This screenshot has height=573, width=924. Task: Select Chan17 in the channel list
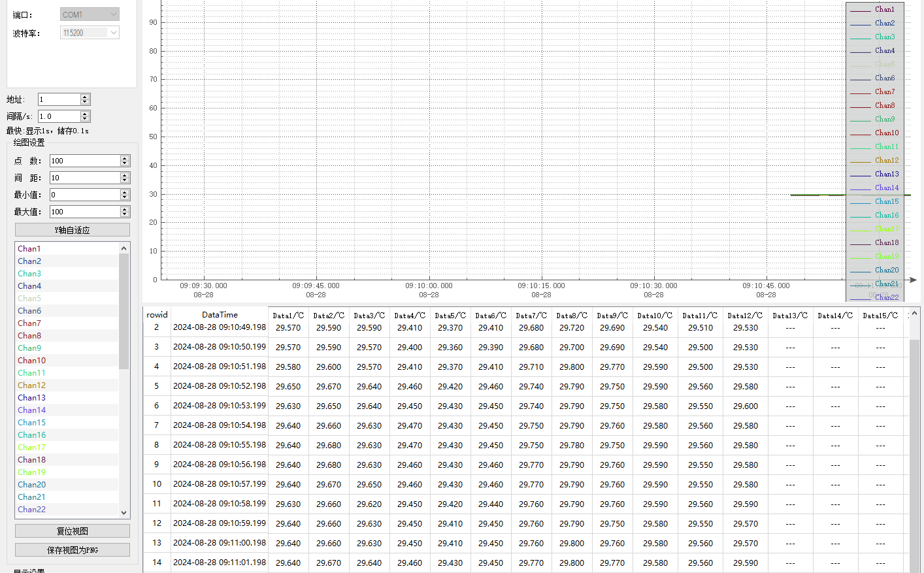(32, 448)
